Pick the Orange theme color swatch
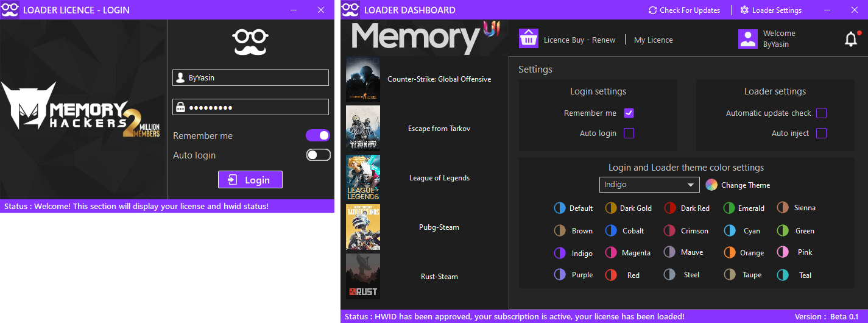The width and height of the screenshot is (868, 323). (x=729, y=252)
